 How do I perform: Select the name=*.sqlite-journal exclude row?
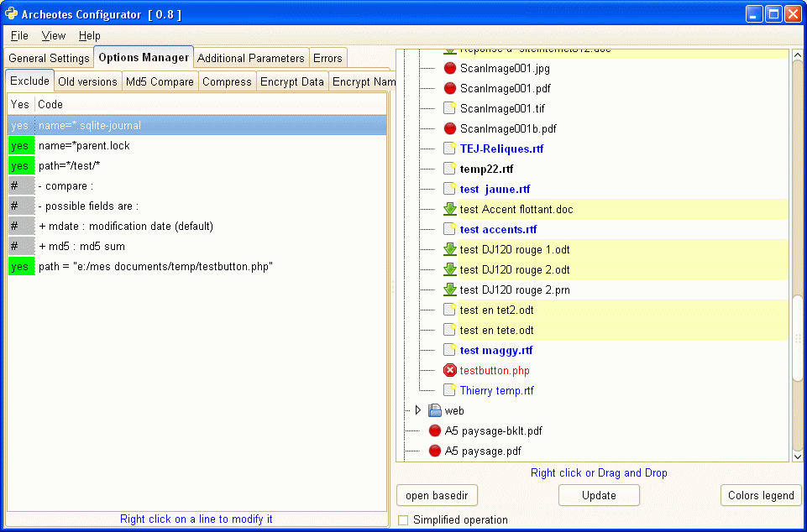tap(210, 126)
